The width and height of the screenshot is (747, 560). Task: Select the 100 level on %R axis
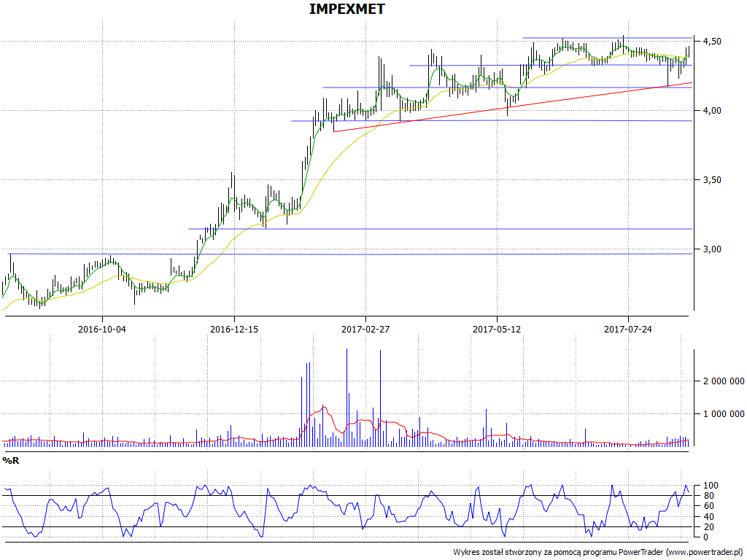709,486
